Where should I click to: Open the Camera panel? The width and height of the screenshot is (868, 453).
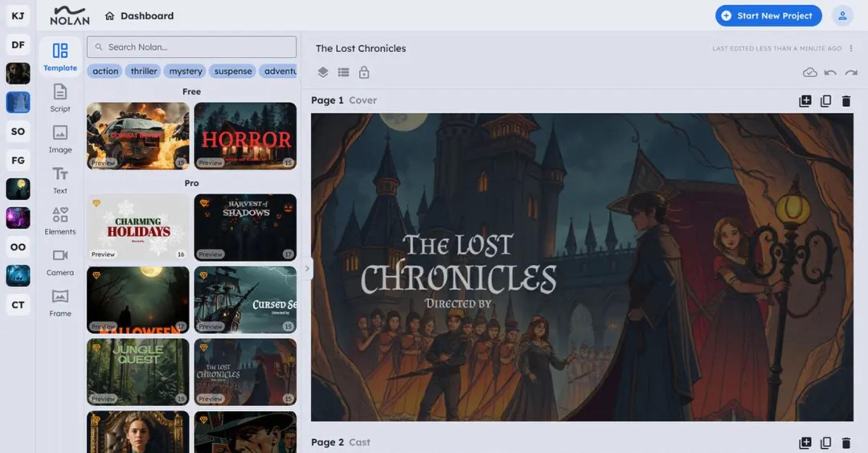[60, 262]
